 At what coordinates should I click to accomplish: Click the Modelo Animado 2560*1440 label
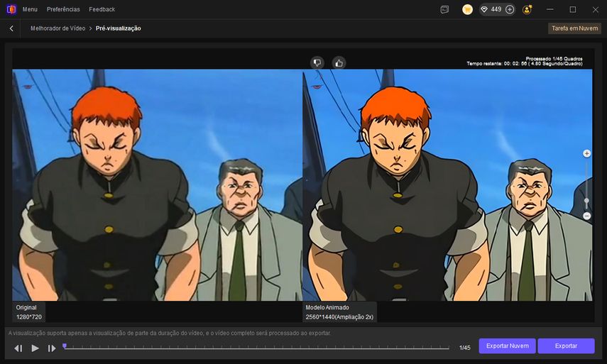[339, 312]
